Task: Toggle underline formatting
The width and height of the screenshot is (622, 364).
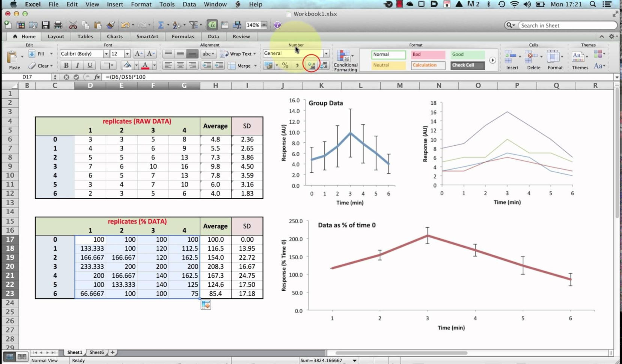Action: tap(90, 65)
